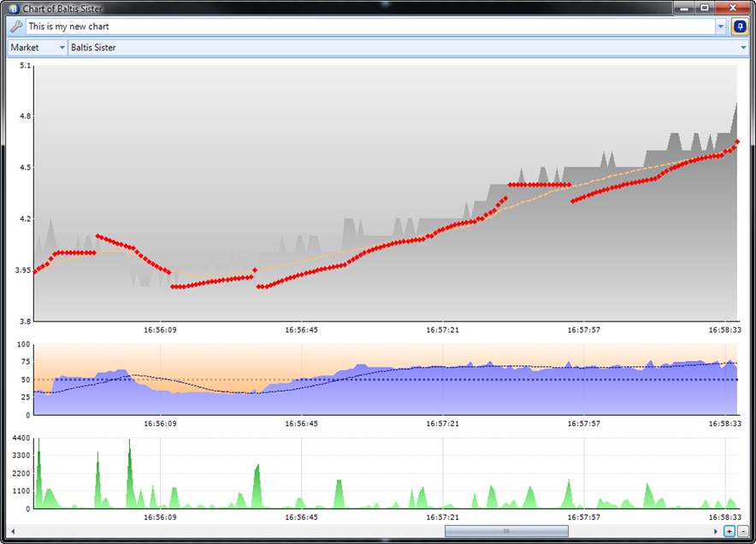Click the 4.8 price axis label
756x544 pixels.
pos(25,116)
